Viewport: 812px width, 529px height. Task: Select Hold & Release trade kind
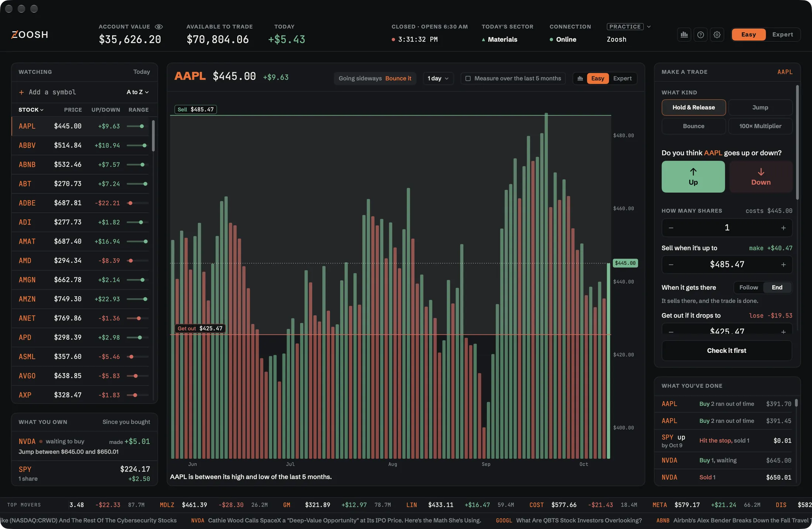coord(694,107)
